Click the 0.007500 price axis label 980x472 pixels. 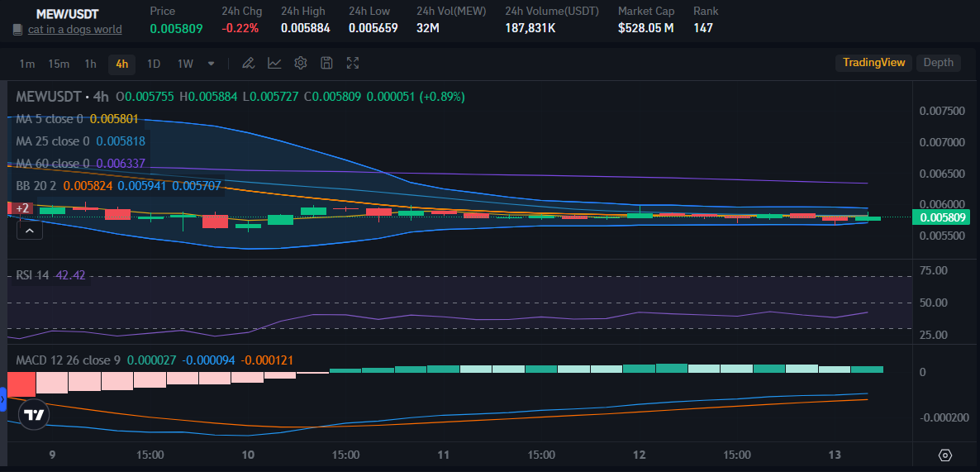pyautogui.click(x=942, y=112)
